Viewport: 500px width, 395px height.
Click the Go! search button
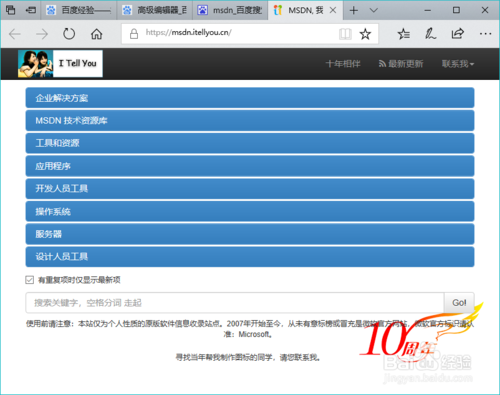point(459,303)
